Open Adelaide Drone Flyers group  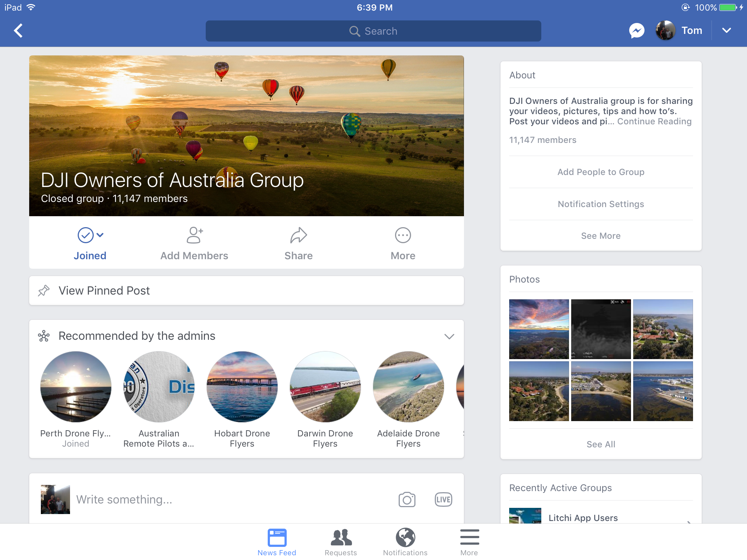(x=408, y=387)
